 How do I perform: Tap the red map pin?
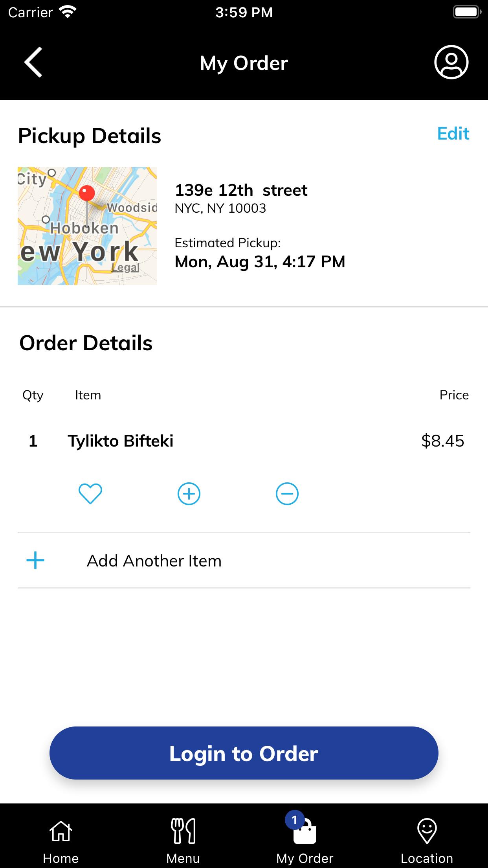pyautogui.click(x=87, y=194)
